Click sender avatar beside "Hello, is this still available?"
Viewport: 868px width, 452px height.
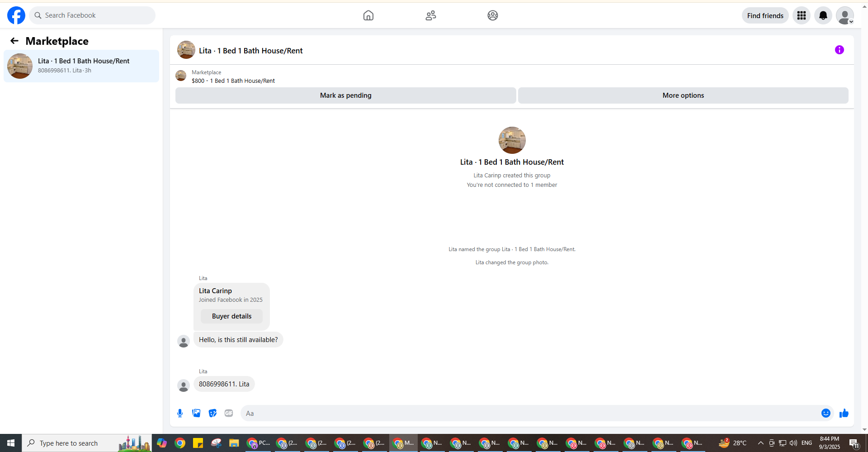click(x=184, y=341)
